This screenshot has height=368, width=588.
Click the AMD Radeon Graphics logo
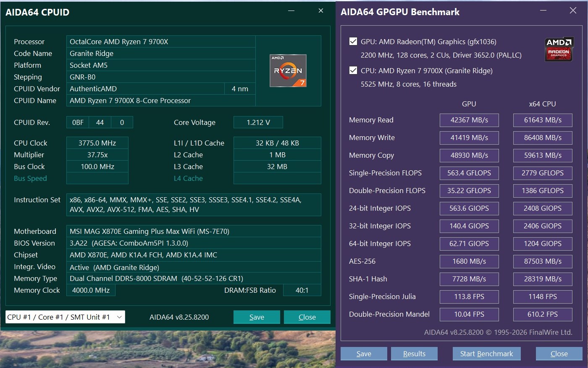pos(559,49)
